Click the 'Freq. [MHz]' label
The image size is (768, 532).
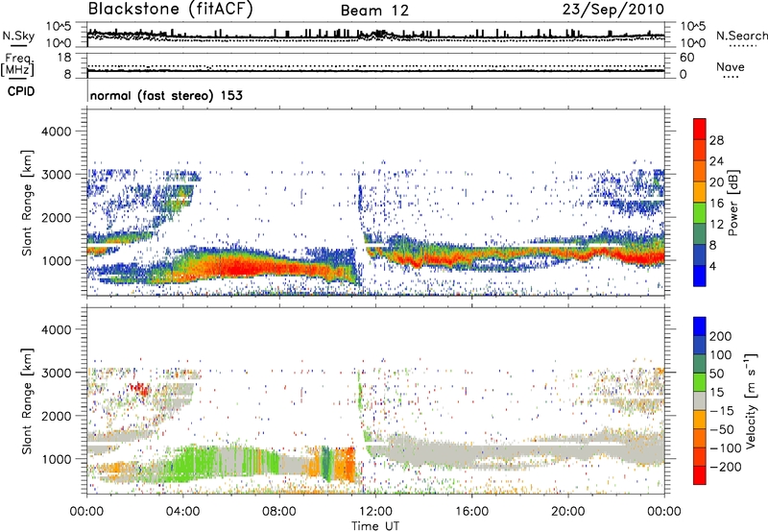click(x=17, y=64)
